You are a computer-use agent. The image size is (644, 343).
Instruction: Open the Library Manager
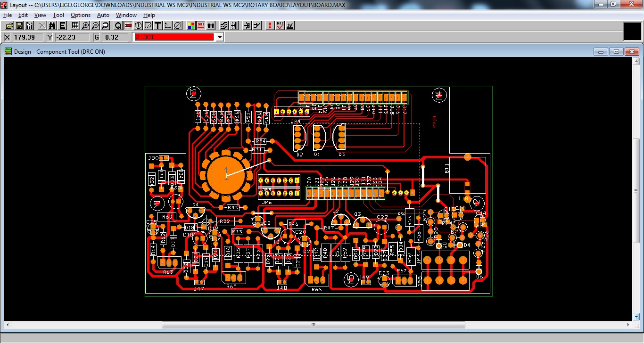(x=29, y=25)
